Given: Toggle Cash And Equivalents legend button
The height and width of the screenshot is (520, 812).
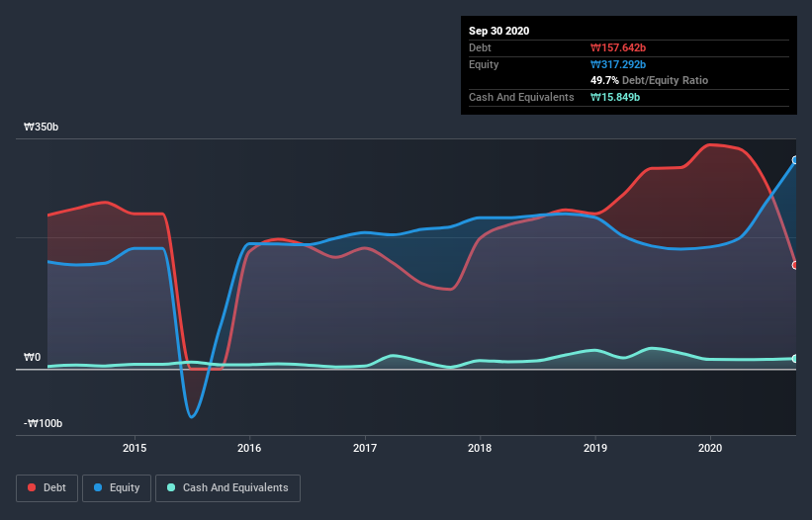Looking at the screenshot, I should [x=227, y=488].
